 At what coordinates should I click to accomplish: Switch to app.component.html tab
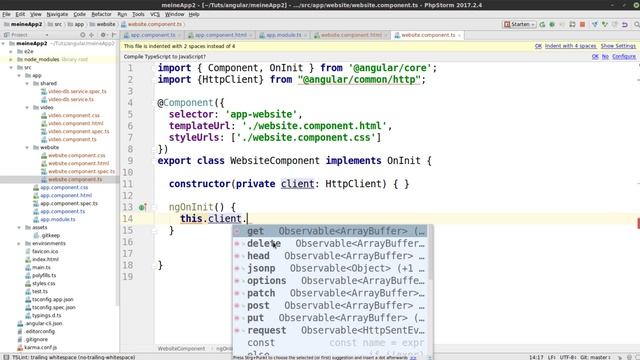click(220, 36)
